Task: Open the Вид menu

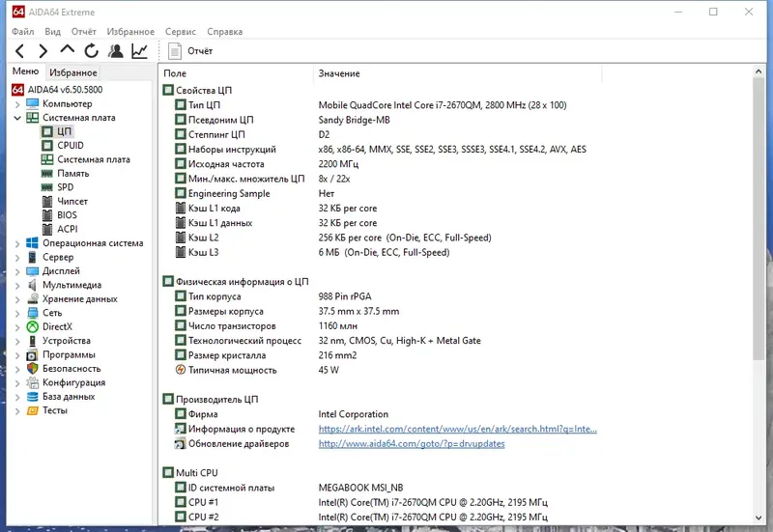Action: 53,32
